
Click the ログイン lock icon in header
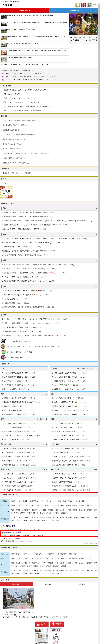(78, 5)
